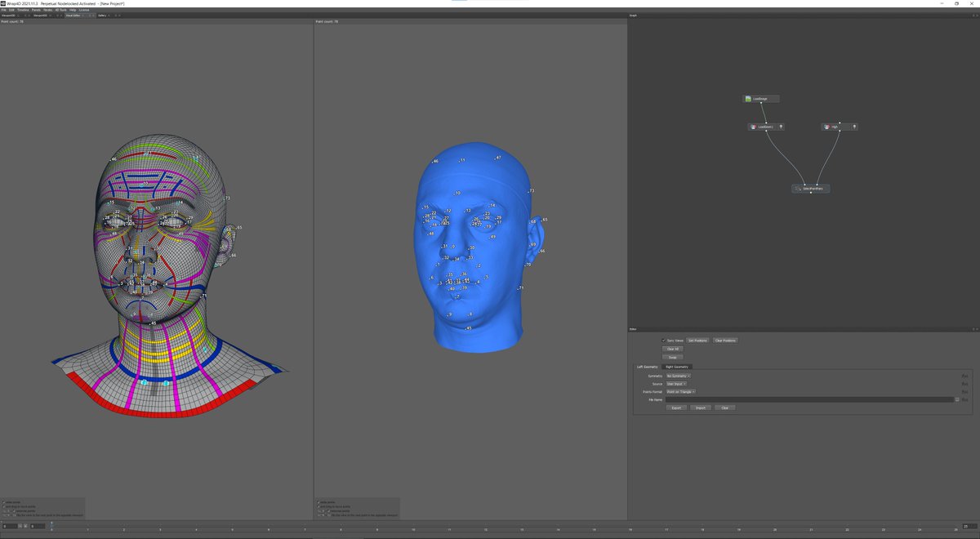Click the f(x) expression icon for Symmetry
Viewport: 980px width, 539px height.
(x=964, y=376)
